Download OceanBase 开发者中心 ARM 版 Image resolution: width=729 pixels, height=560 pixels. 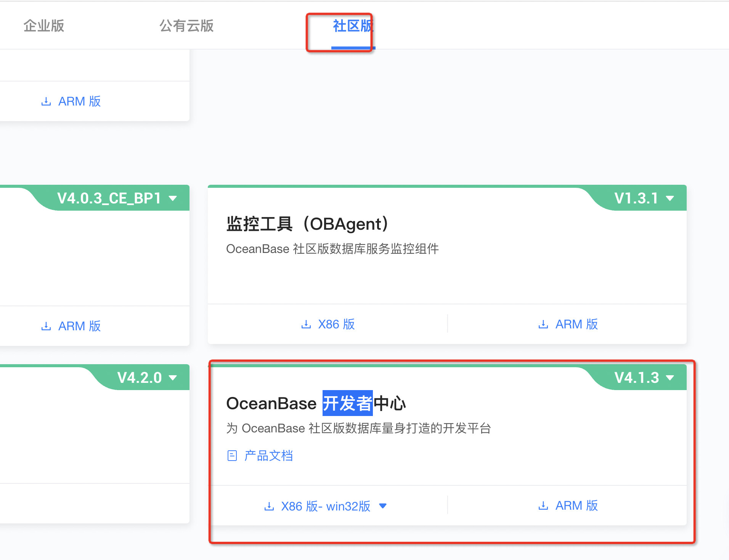pos(568,506)
